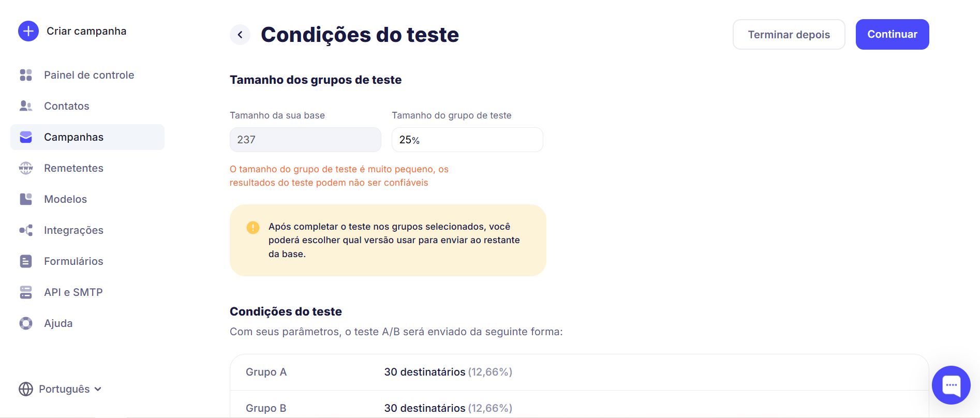Open the Integrações nodes icon
The width and height of the screenshot is (980, 418).
[x=26, y=230]
